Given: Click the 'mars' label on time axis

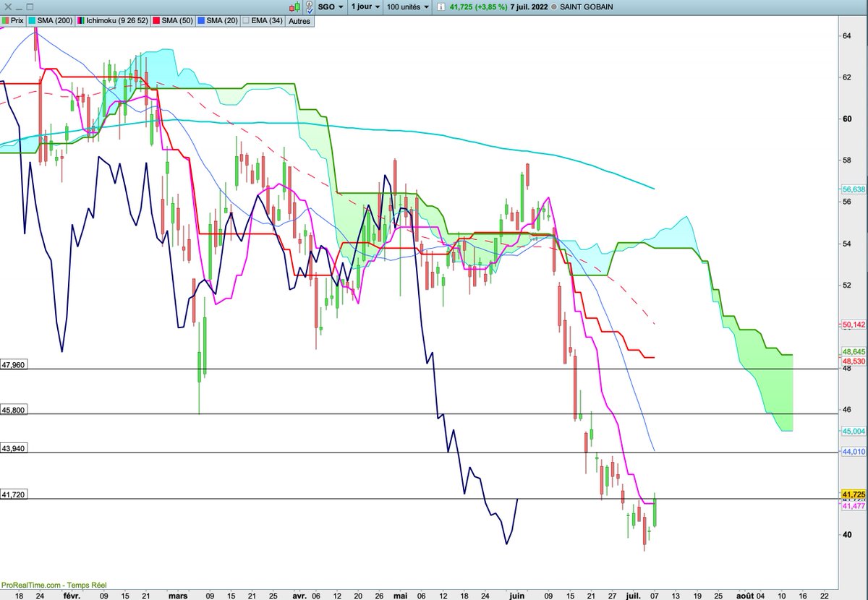Looking at the screenshot, I should tap(177, 595).
